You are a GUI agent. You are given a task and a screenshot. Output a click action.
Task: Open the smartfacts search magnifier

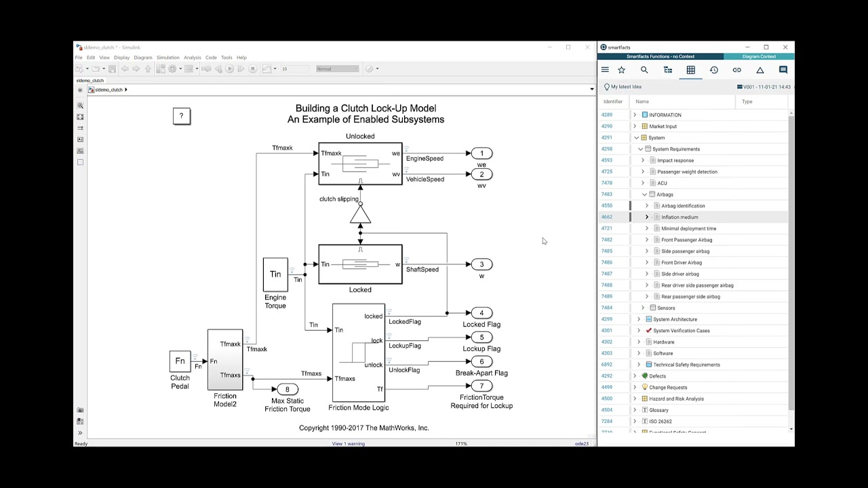pos(644,70)
